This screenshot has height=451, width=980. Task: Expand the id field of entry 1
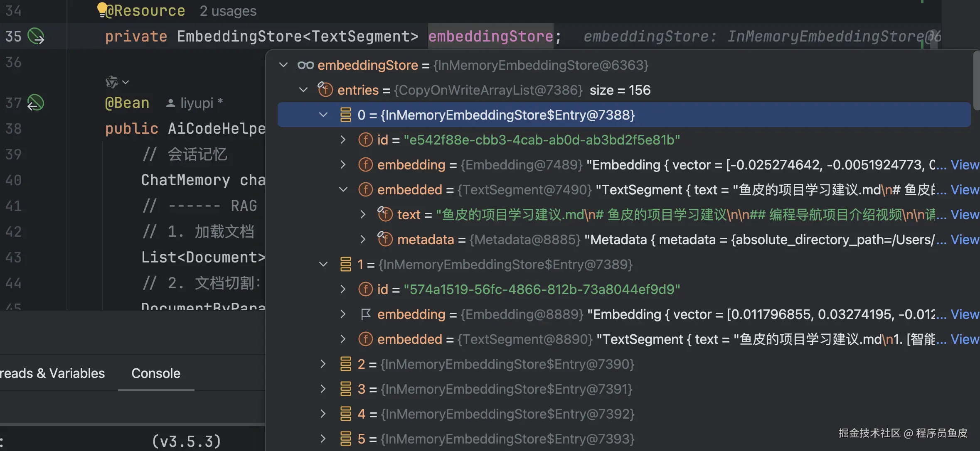pyautogui.click(x=343, y=289)
